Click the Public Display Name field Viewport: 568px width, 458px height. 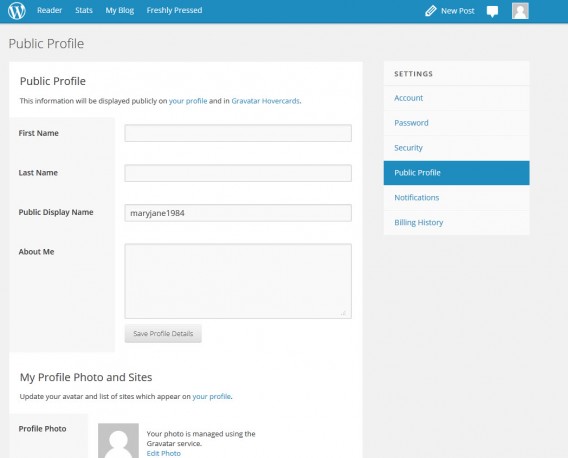[238, 213]
